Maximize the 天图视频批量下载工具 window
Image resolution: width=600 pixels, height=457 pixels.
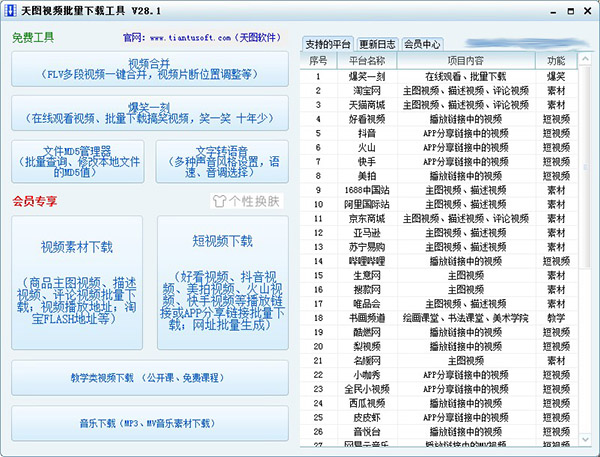coord(571,11)
